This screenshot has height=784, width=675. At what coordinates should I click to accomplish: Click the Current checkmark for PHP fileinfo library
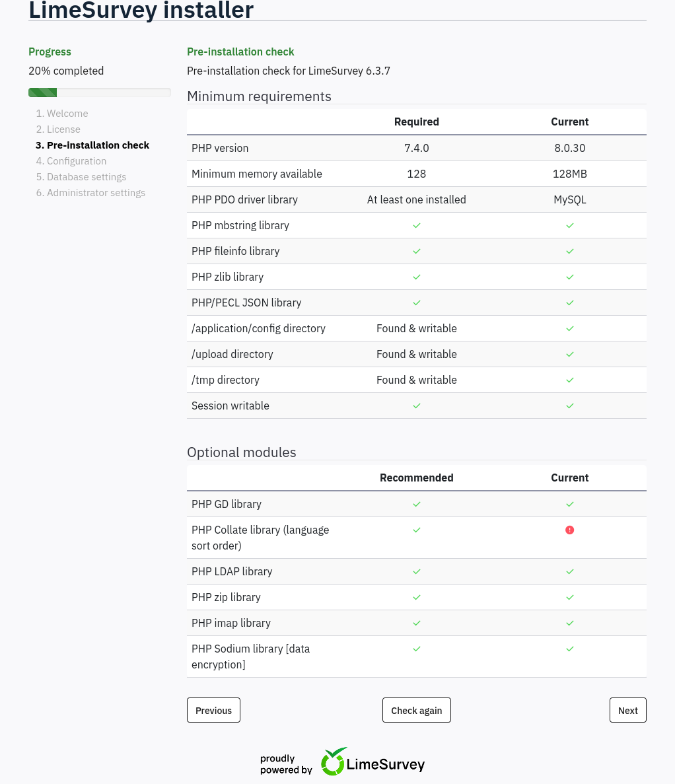[x=569, y=251]
